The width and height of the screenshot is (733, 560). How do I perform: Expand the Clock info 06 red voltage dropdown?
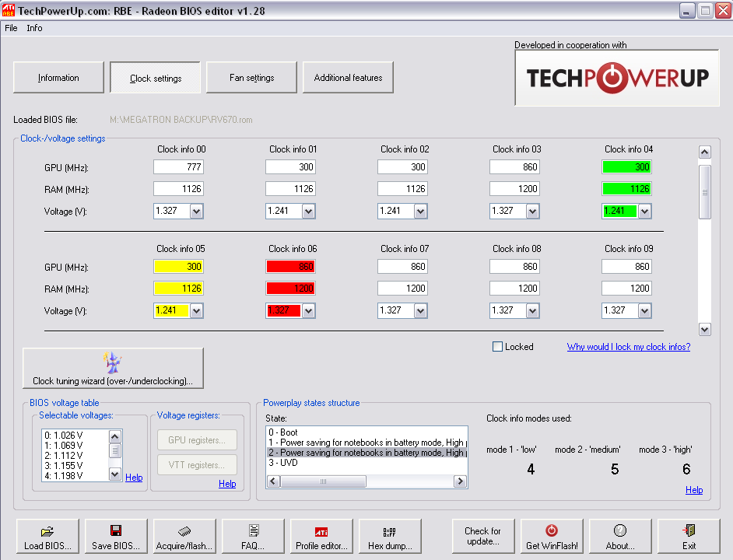point(308,311)
